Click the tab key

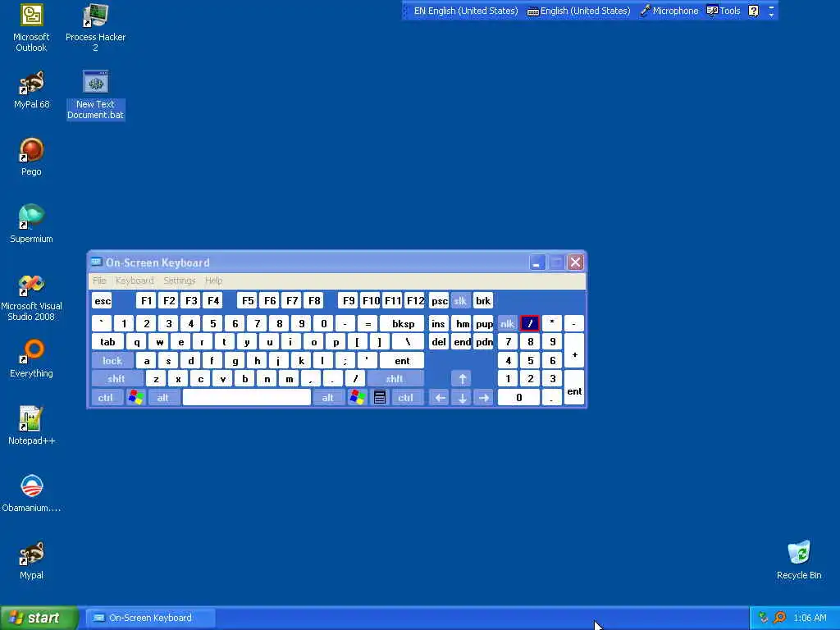[107, 342]
